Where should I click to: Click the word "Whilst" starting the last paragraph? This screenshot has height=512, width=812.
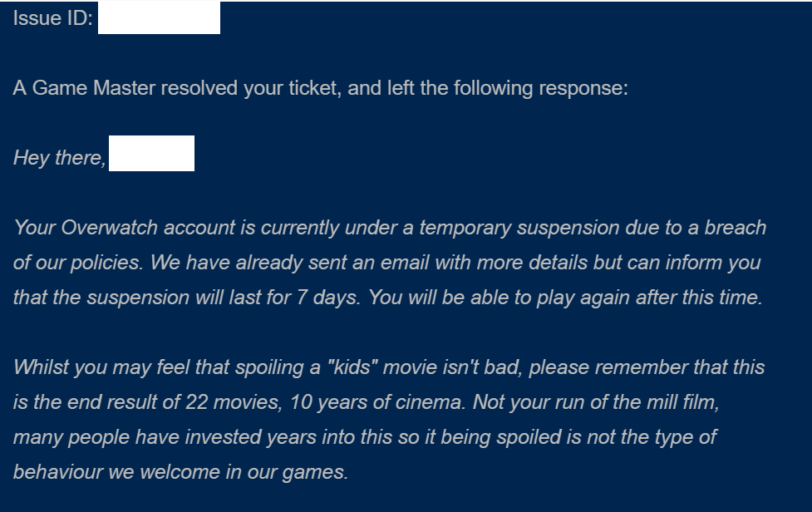[x=41, y=367]
